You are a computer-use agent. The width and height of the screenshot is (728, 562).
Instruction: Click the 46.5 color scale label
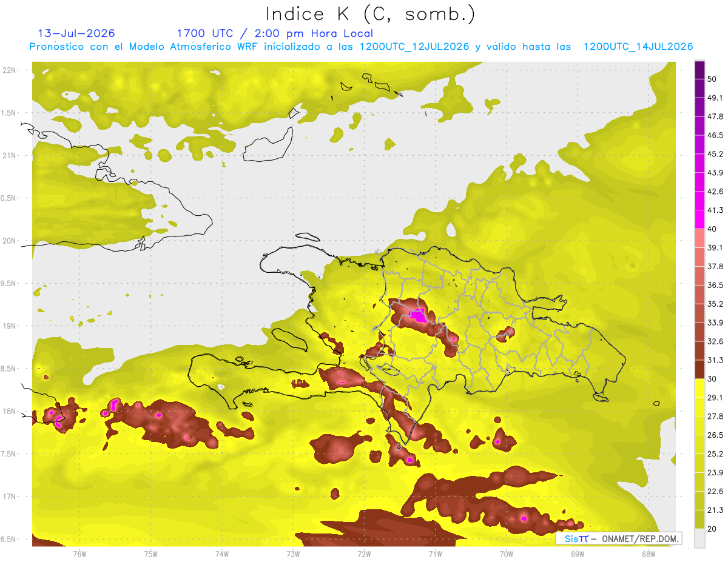[715, 135]
